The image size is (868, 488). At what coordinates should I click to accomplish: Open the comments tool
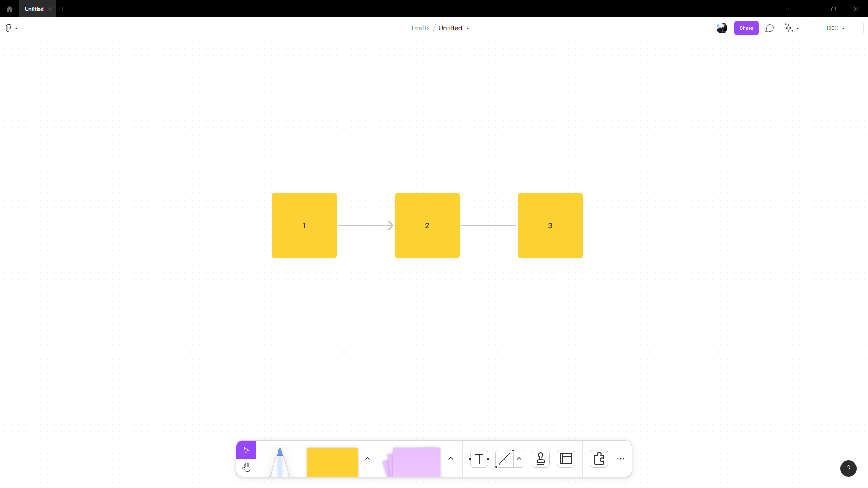point(769,28)
